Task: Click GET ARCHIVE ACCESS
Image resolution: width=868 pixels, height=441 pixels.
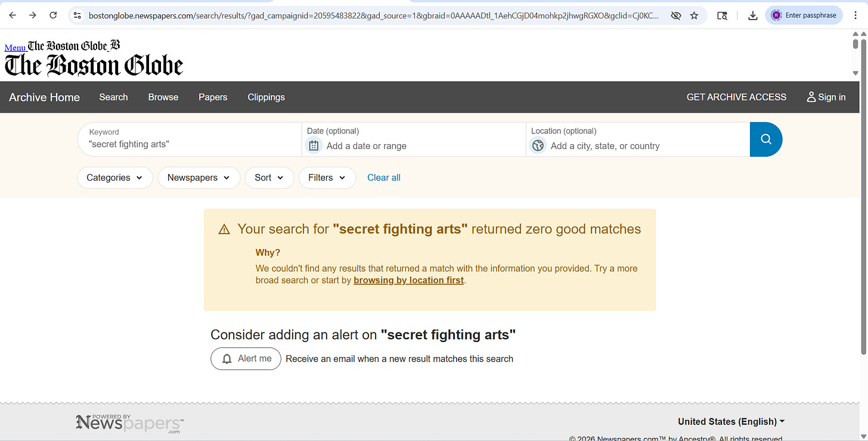Action: pyautogui.click(x=736, y=97)
